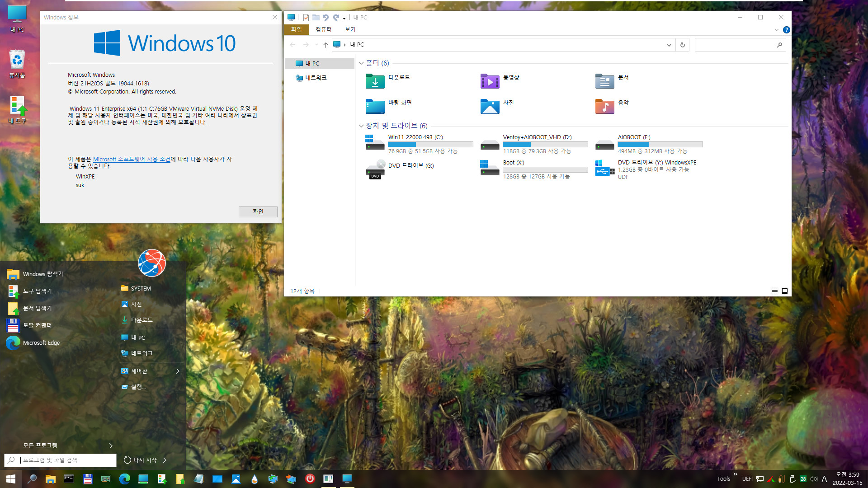868x488 pixels.
Task: Open the address bar history dropdown
Action: coord(669,45)
